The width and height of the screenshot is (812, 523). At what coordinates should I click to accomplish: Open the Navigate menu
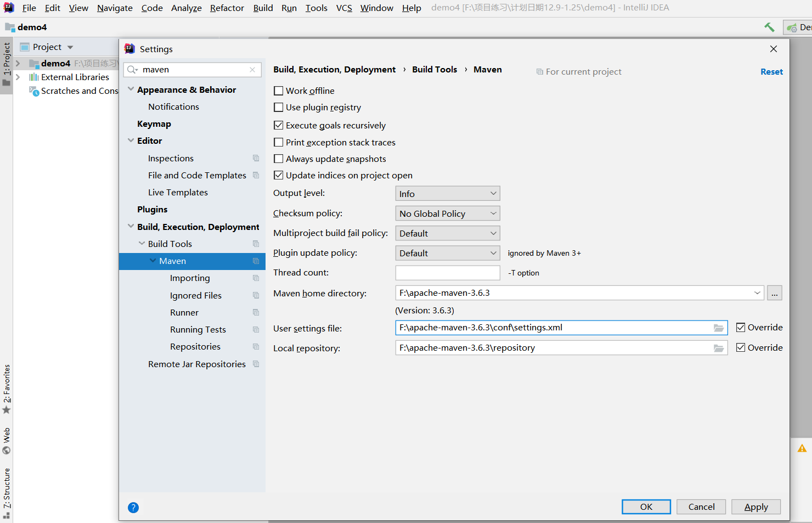115,8
